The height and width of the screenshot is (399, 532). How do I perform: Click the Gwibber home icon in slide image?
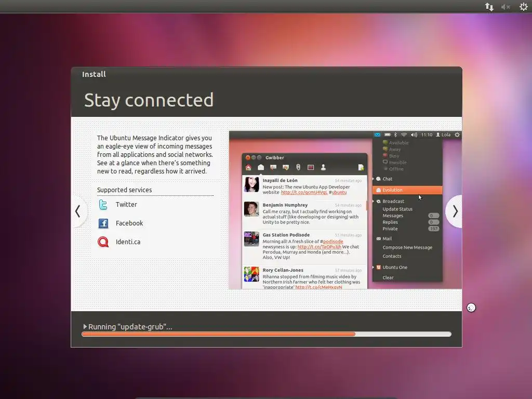(x=248, y=167)
